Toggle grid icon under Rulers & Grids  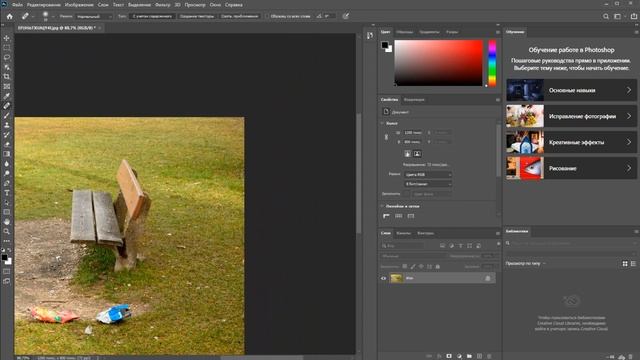(398, 216)
